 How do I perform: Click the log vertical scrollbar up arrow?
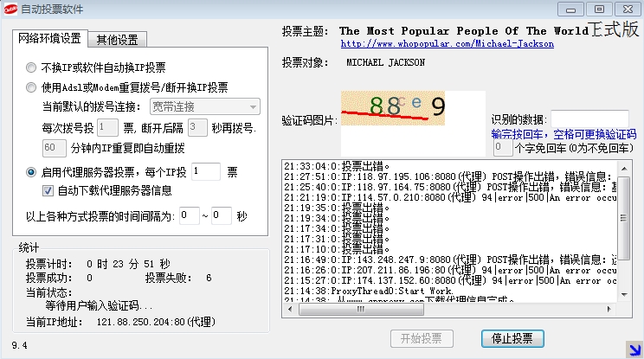coord(624,168)
